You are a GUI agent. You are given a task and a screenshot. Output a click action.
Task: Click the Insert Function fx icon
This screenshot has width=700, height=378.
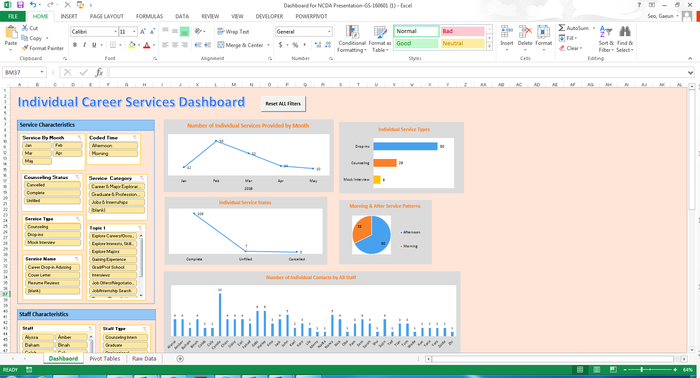pos(99,72)
